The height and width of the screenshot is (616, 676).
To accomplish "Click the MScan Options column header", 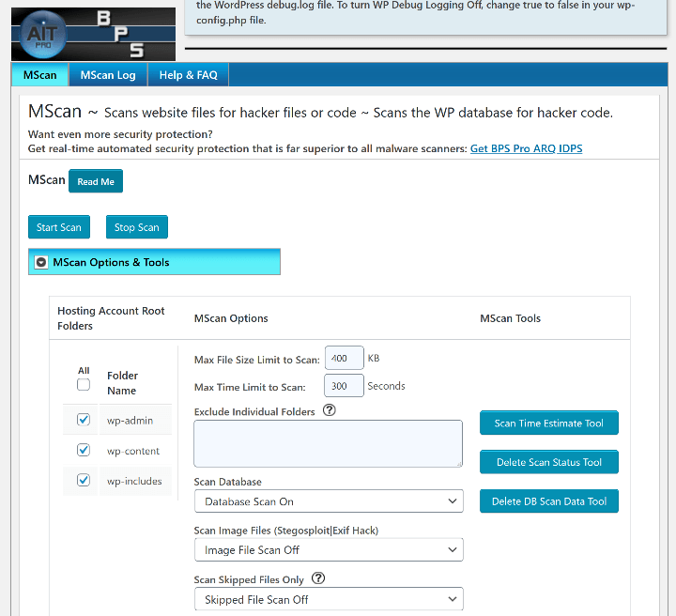I will [x=231, y=318].
